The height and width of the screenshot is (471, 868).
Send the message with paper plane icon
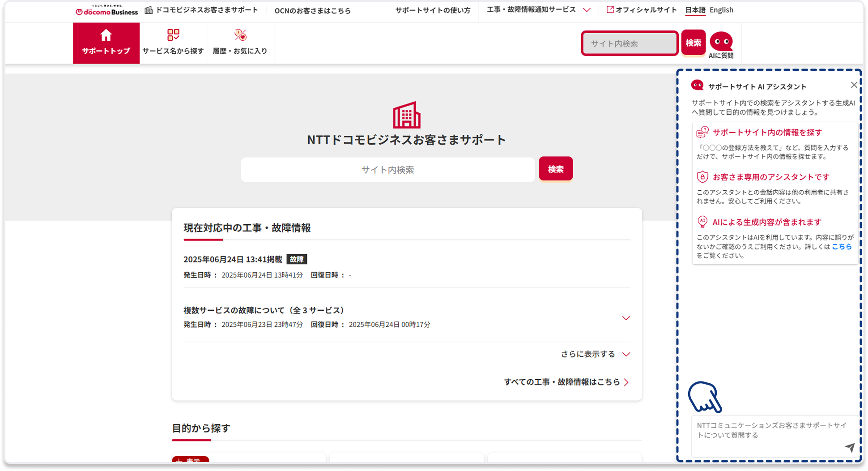(849, 447)
